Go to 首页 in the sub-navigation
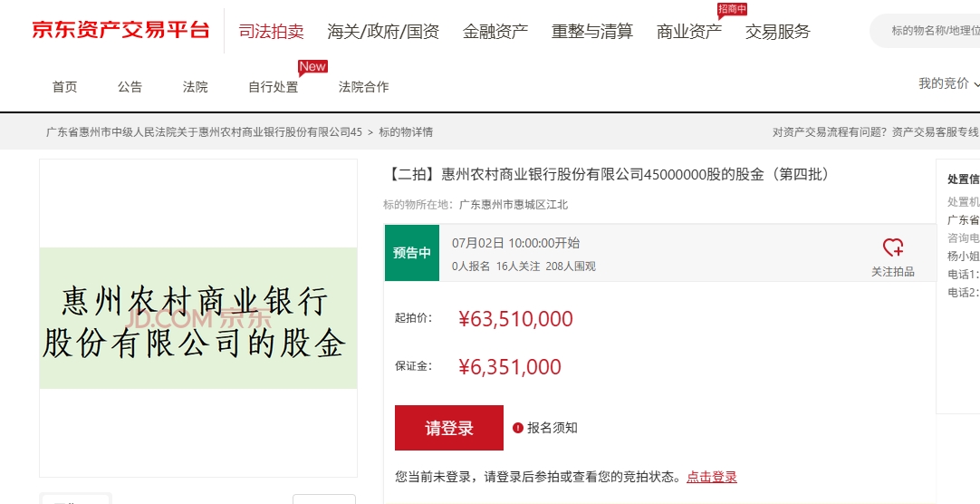 pos(64,87)
